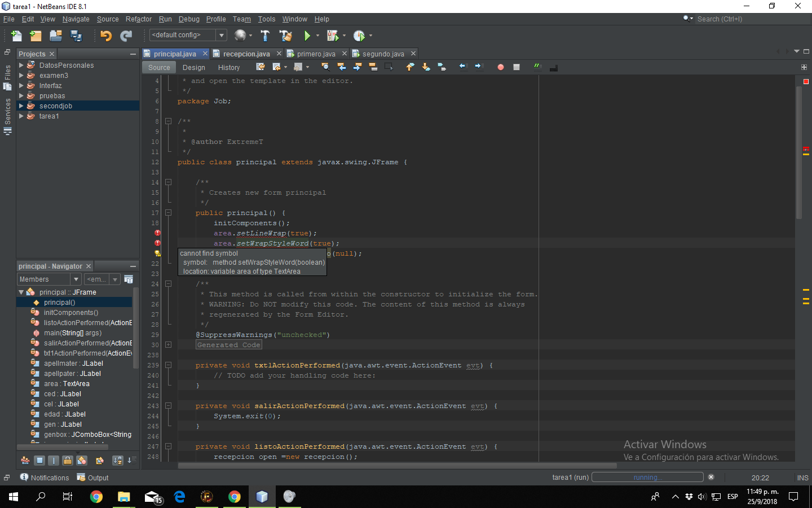The width and height of the screenshot is (812, 508).
Task: Click the Undo arrow icon
Action: tap(106, 36)
